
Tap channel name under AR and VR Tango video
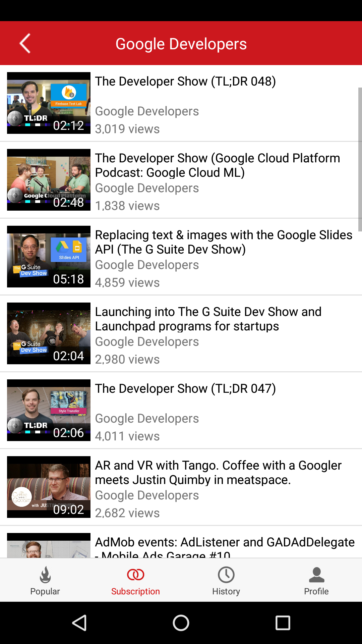[x=147, y=495]
